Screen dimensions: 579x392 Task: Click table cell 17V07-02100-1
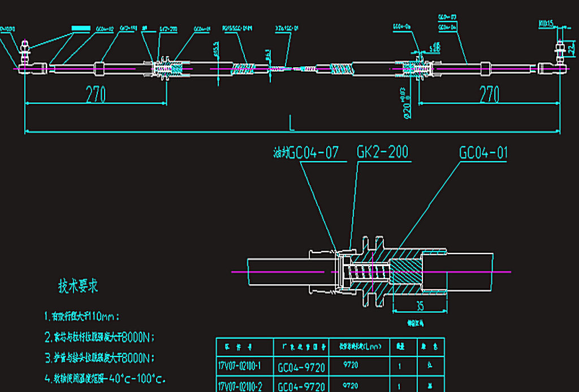(240, 366)
